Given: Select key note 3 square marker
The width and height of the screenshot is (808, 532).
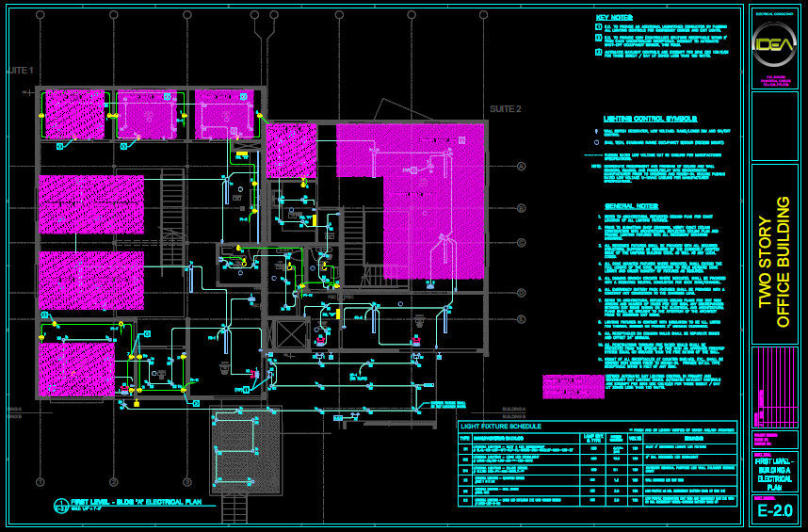Looking at the screenshot, I should [x=598, y=53].
